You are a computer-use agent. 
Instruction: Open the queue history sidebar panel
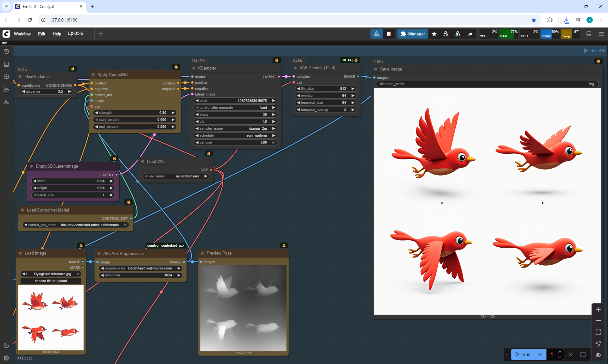pos(6,52)
